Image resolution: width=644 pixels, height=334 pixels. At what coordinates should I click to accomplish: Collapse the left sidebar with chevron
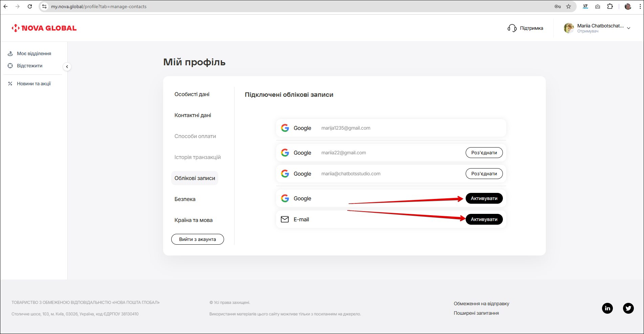67,67
